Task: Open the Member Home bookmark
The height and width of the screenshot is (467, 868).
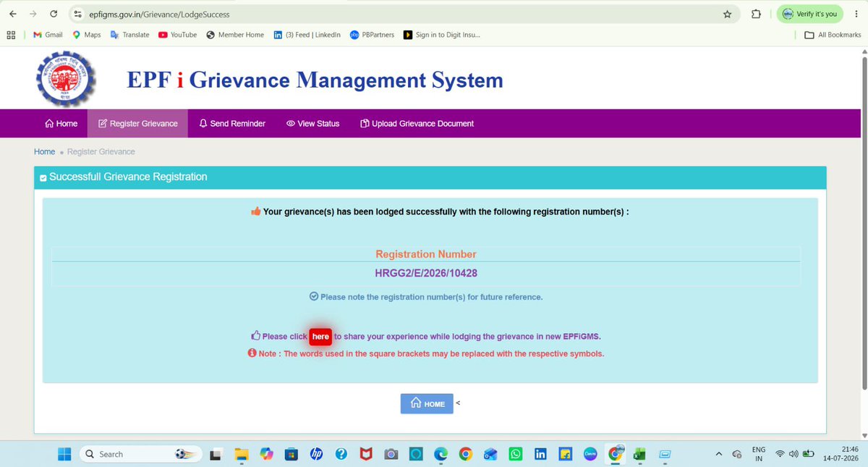Action: [235, 34]
